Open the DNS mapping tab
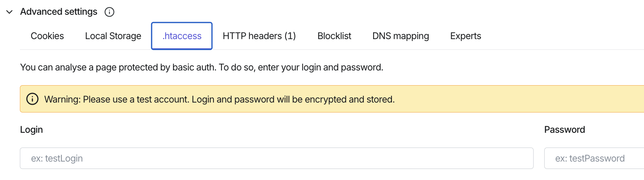This screenshot has width=644, height=180. (400, 36)
